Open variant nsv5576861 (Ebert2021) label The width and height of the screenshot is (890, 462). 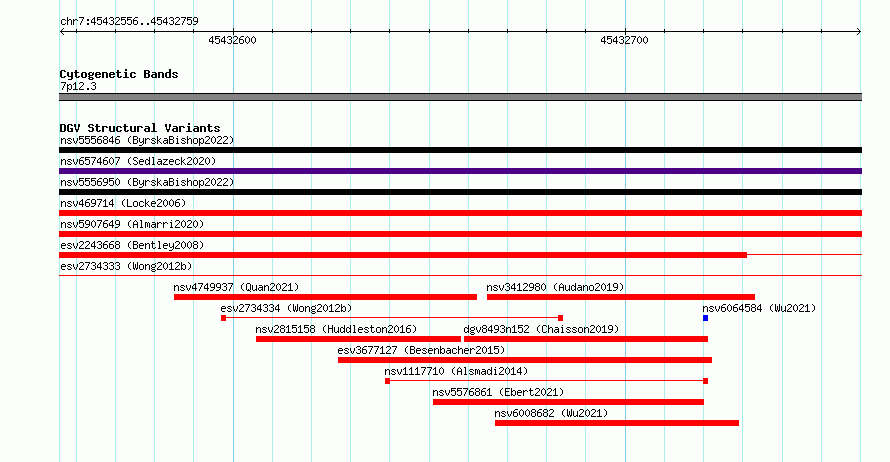coord(498,392)
